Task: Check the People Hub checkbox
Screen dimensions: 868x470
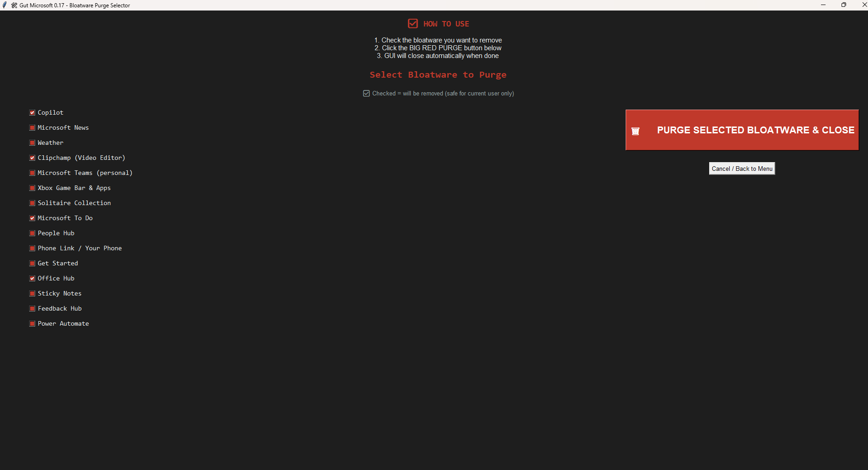Action: coord(32,233)
